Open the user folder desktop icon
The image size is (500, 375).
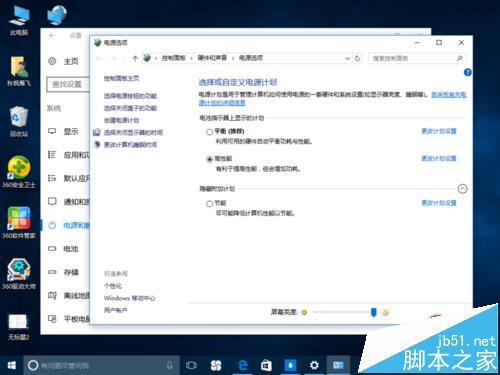click(x=19, y=71)
